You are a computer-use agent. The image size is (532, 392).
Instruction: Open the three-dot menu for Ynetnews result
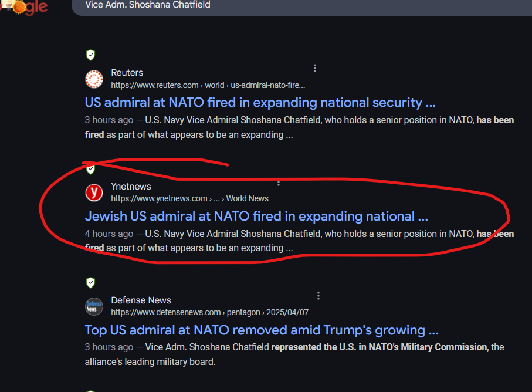[279, 183]
